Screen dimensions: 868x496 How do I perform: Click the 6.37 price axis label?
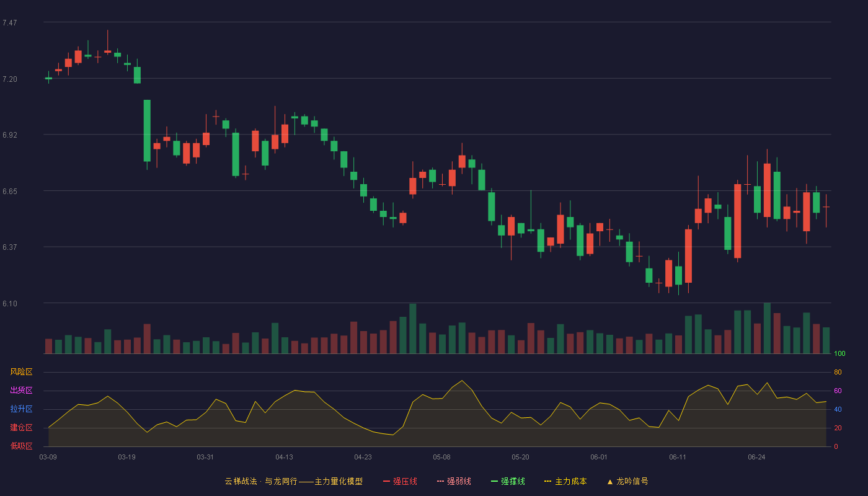point(9,247)
